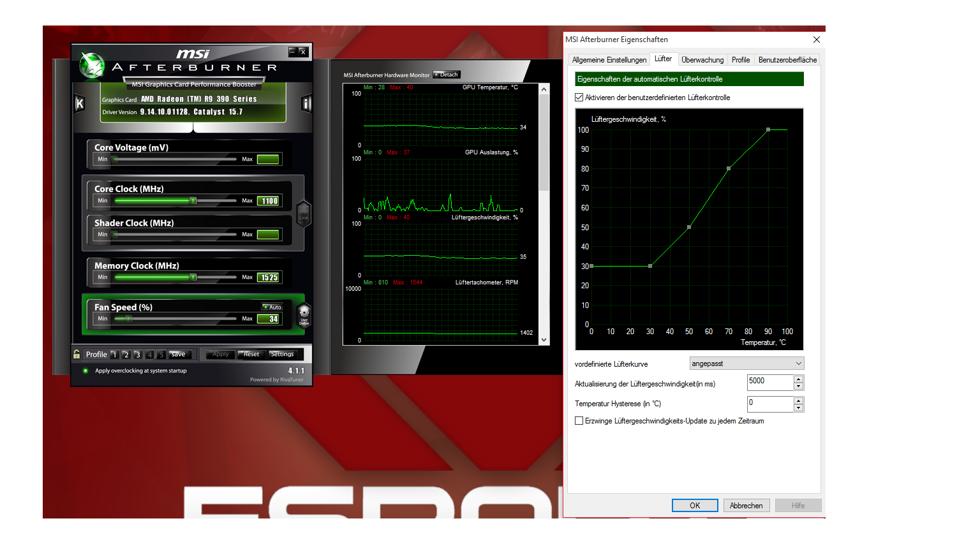Click fan curve node at 90°C
The height and width of the screenshot is (551, 980).
coord(768,129)
